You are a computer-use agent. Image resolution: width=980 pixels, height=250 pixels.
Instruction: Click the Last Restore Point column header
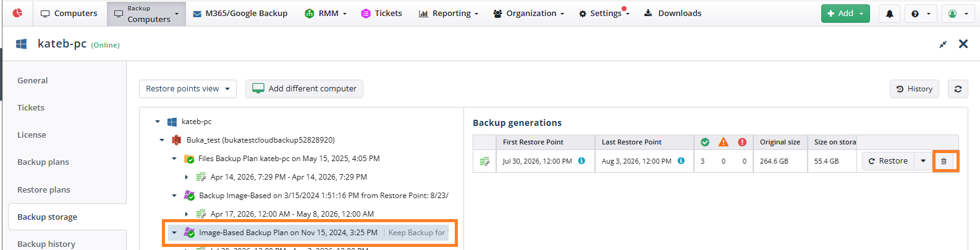[x=644, y=142]
